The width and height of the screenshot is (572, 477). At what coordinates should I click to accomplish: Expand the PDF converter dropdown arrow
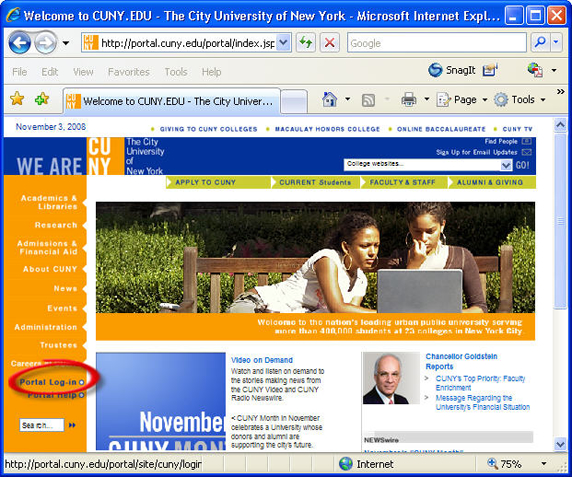coord(554,70)
